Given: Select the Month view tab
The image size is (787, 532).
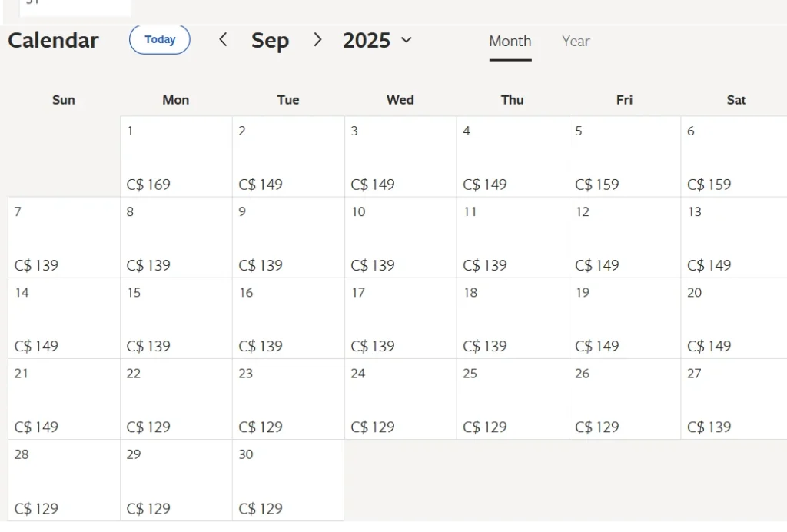Looking at the screenshot, I should click(x=510, y=42).
